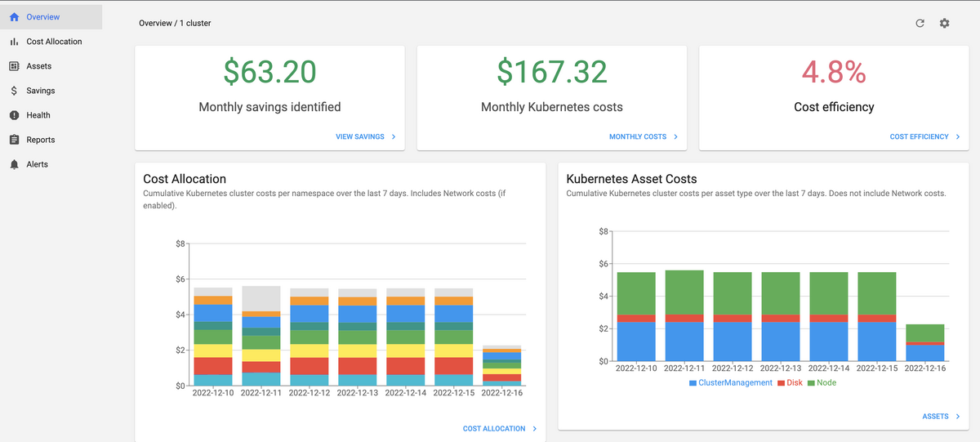Image resolution: width=980 pixels, height=442 pixels.
Task: Click the 2022-12-16 bar in Asset Costs chart
Action: pyautogui.click(x=925, y=342)
